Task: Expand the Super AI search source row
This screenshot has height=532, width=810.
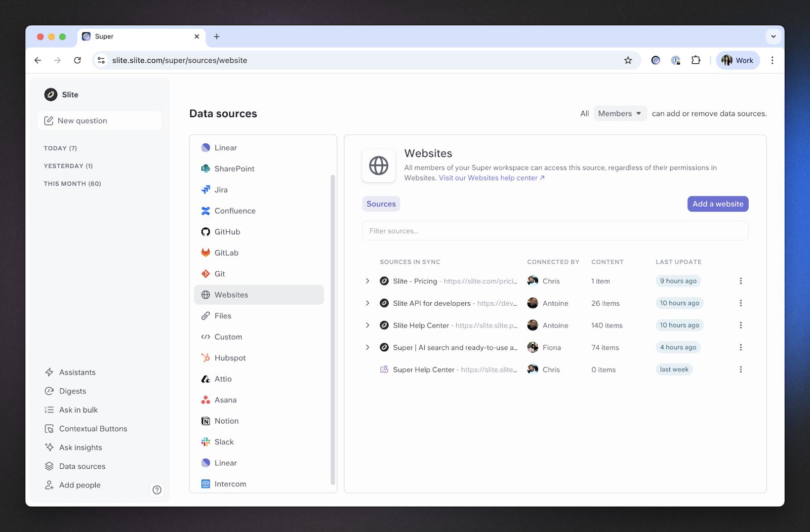Action: 368,347
